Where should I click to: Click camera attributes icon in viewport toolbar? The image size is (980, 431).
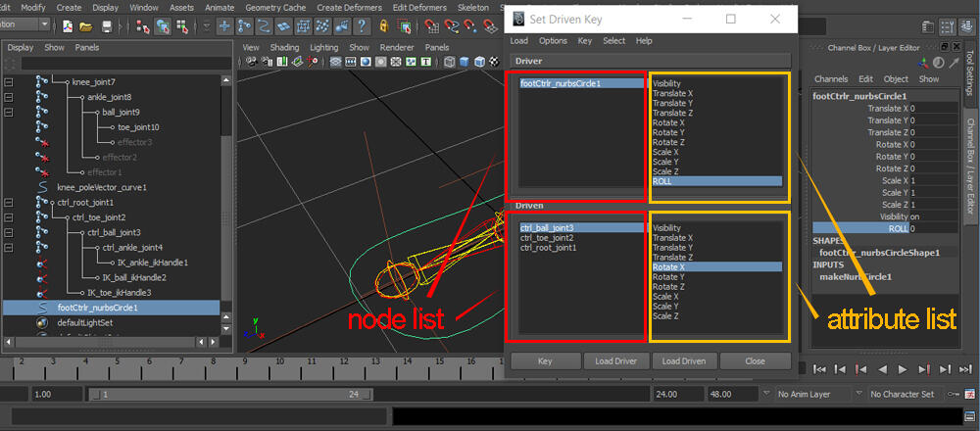(268, 62)
